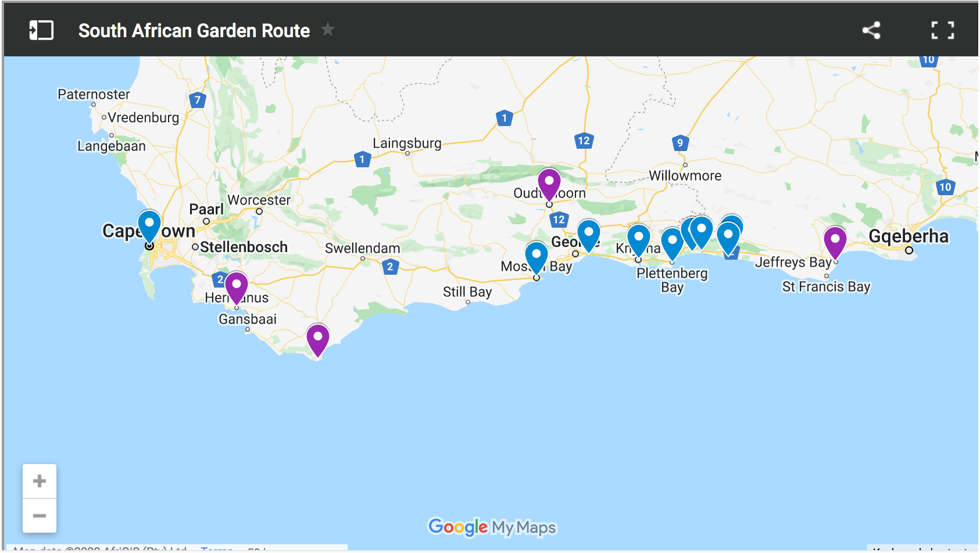Click the Share icon
This screenshot has height=553, width=980.
870,30
